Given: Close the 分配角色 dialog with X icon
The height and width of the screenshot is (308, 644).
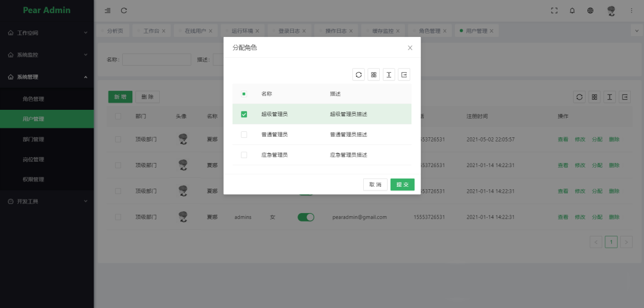Looking at the screenshot, I should pos(410,48).
